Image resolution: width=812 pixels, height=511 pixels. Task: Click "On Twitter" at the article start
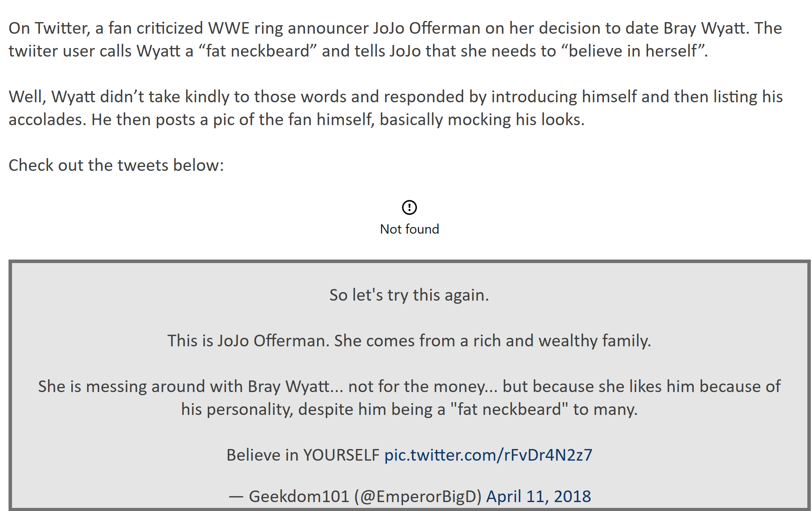(49, 28)
